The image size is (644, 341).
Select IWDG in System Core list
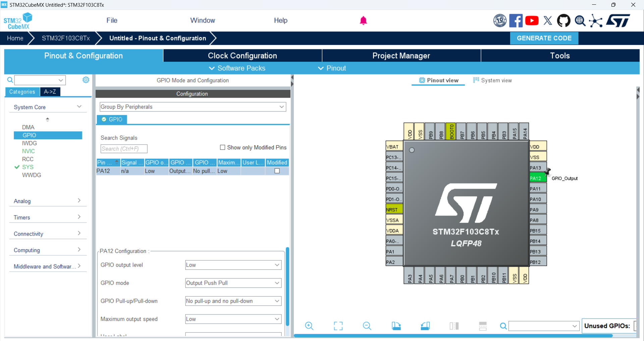(x=30, y=143)
